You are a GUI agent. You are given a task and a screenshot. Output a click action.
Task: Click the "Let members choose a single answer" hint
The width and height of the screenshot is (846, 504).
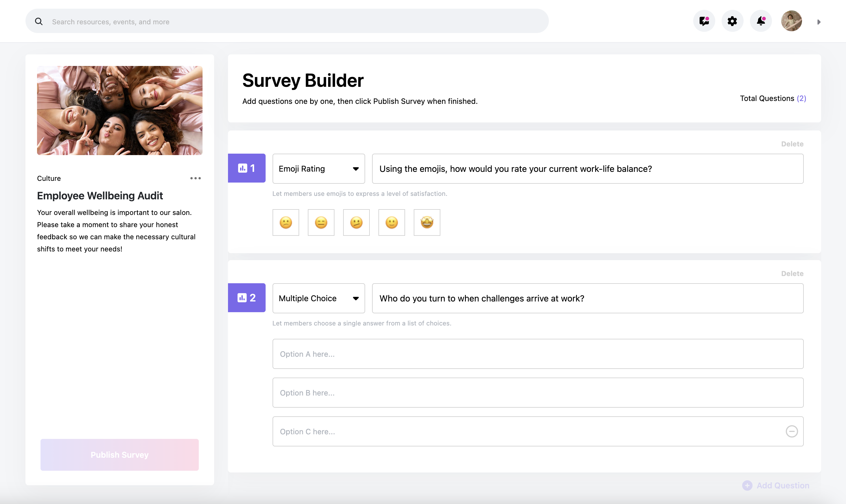[362, 323]
